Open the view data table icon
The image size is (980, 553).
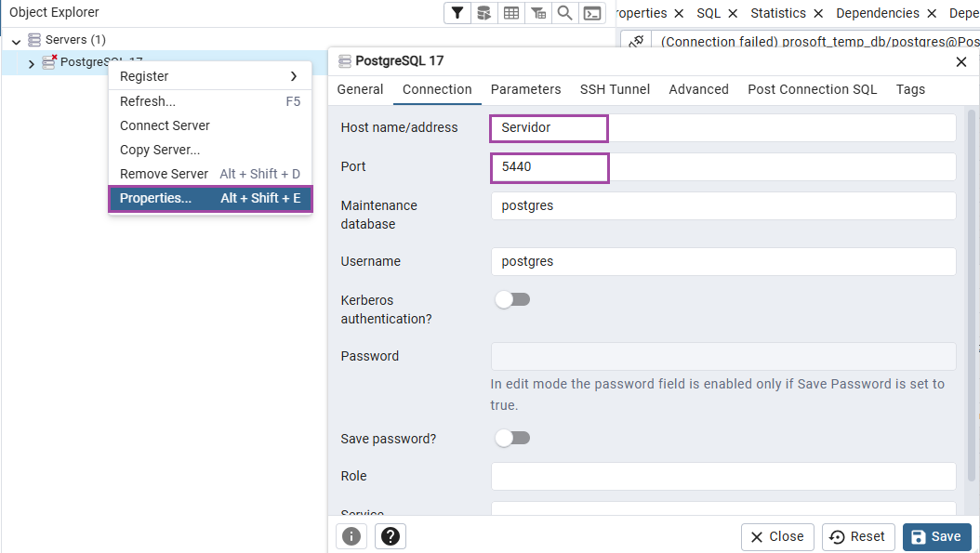(511, 13)
